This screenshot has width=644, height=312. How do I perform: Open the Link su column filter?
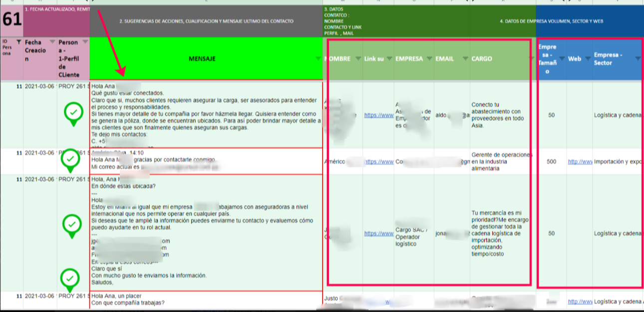pos(389,58)
